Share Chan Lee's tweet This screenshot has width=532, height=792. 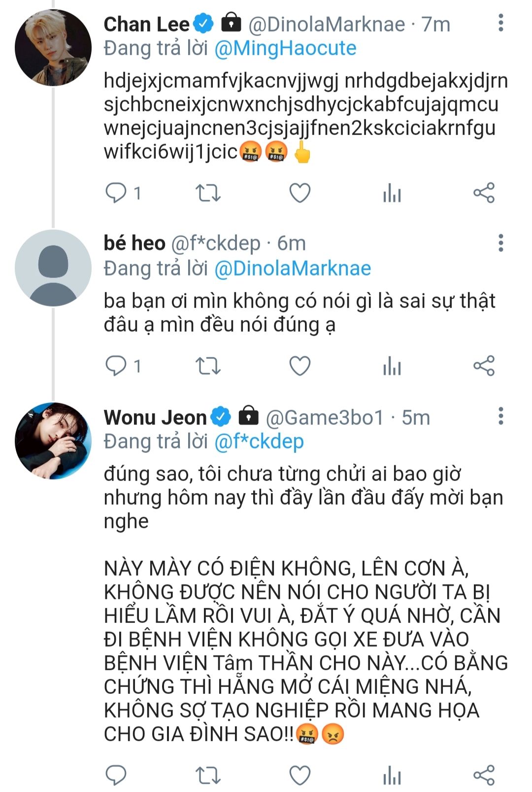(x=484, y=193)
